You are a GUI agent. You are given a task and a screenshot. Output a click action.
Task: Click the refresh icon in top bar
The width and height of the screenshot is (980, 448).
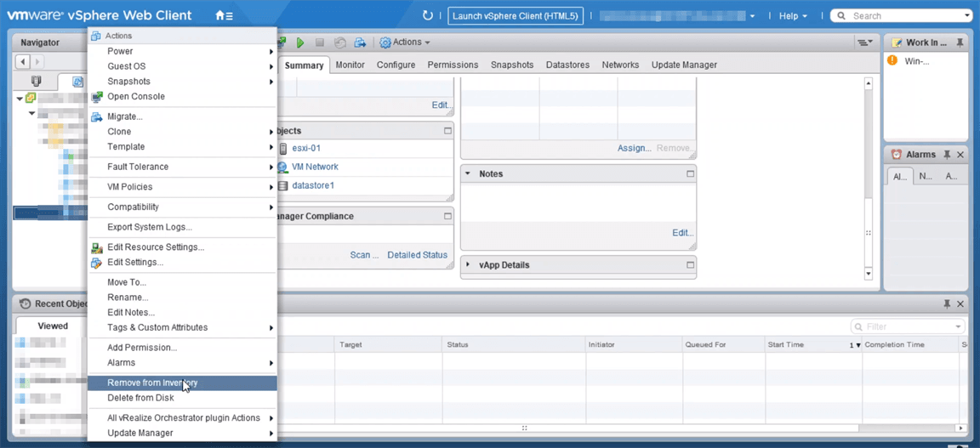(428, 16)
